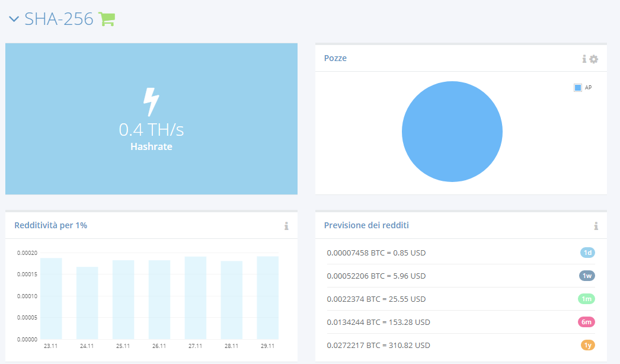Viewport: 620px width, 364px height.
Task: Click the 28.11 chart bar
Action: (x=232, y=301)
